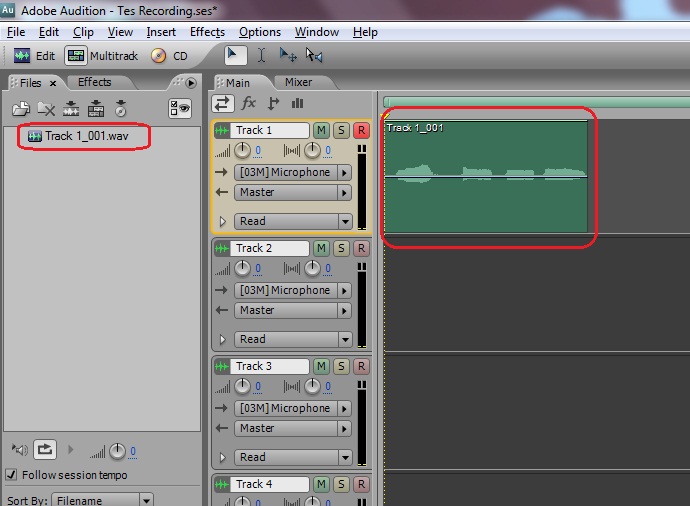Mute Track 2
Screen dimensions: 690x506
click(321, 248)
